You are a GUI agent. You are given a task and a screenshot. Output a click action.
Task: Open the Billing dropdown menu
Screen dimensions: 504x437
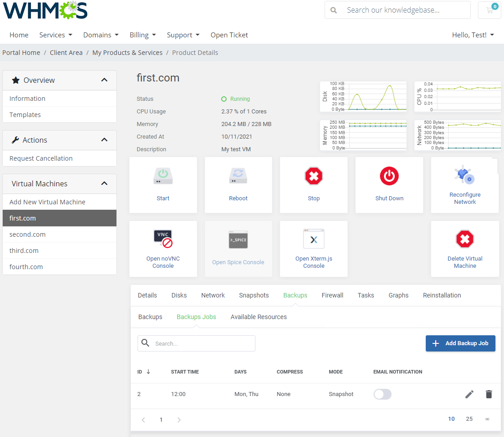(x=143, y=35)
